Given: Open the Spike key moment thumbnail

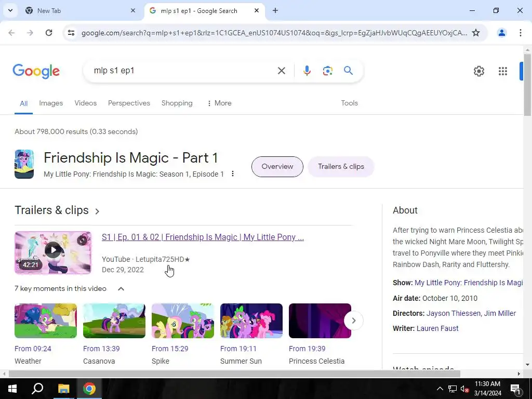Looking at the screenshot, I should pyautogui.click(x=183, y=321).
